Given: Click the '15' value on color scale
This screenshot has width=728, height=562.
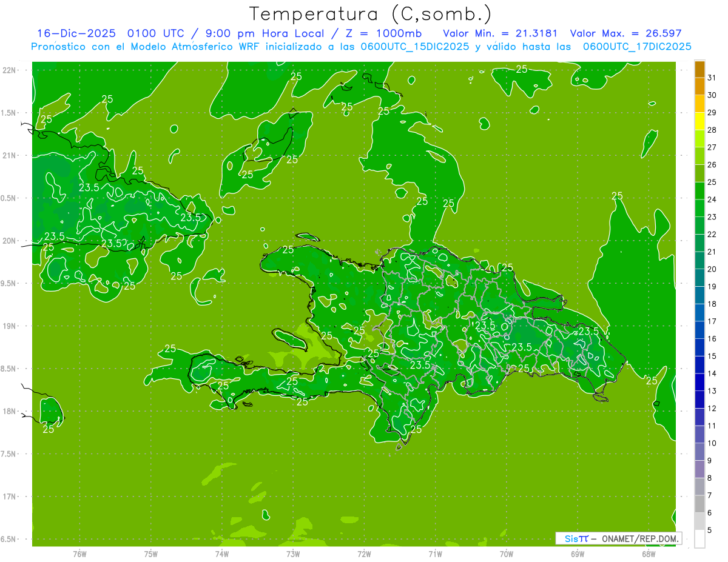Looking at the screenshot, I should point(712,356).
